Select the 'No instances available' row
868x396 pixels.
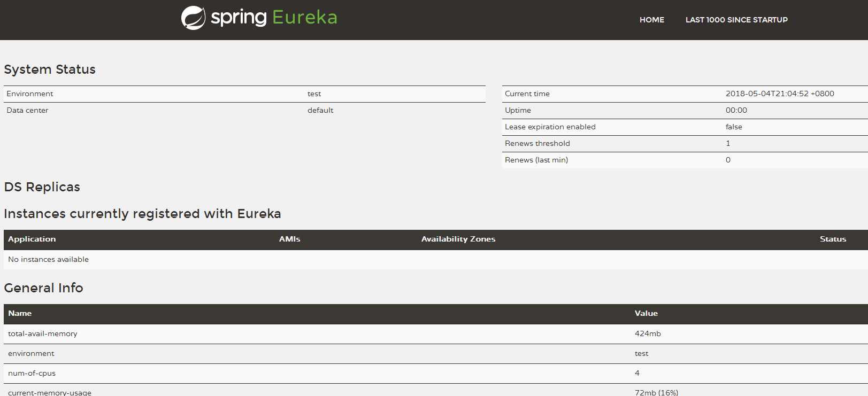436,259
